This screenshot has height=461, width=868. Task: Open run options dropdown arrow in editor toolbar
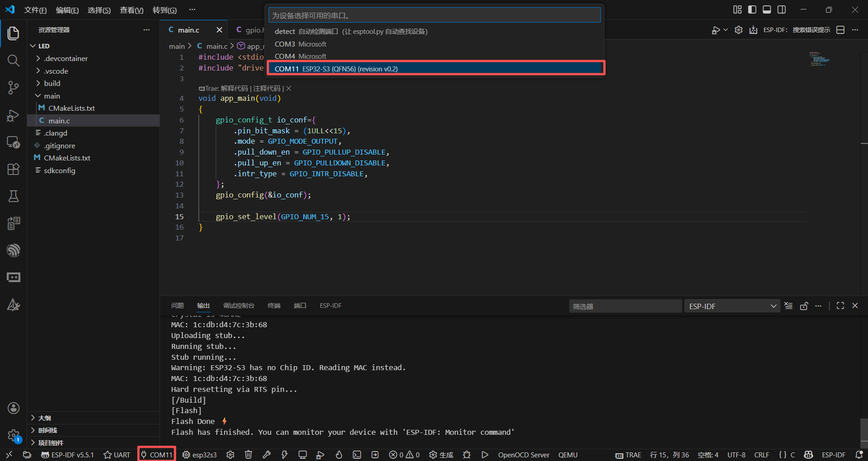[726, 30]
